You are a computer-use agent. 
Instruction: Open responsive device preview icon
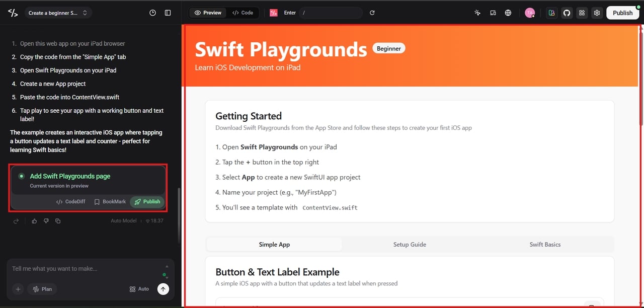point(493,13)
